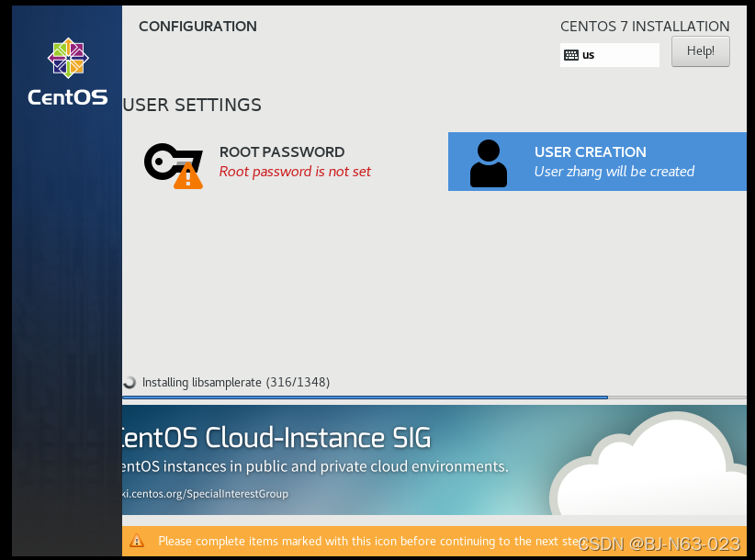The height and width of the screenshot is (560, 755).
Task: Click 'User zhang will be created' text
Action: (614, 172)
